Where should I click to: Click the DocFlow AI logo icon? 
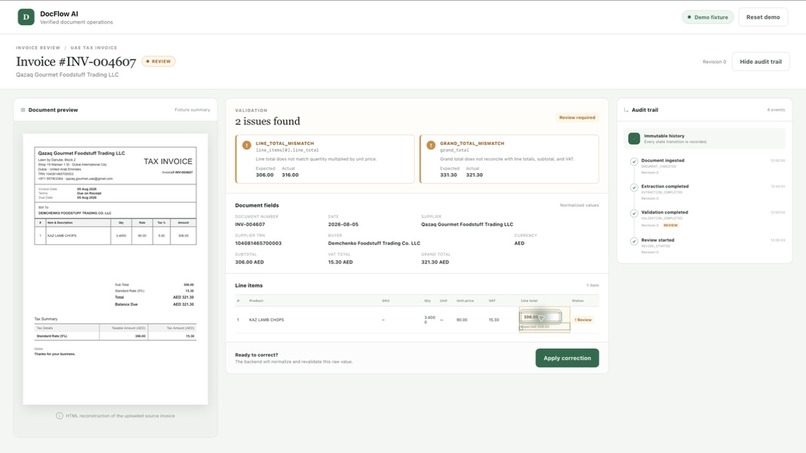point(26,17)
